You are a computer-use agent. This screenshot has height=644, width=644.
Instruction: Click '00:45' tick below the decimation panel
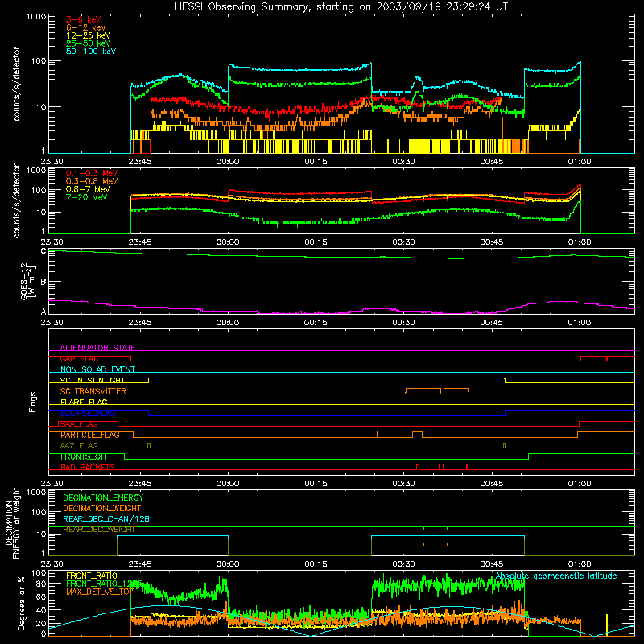coord(491,564)
